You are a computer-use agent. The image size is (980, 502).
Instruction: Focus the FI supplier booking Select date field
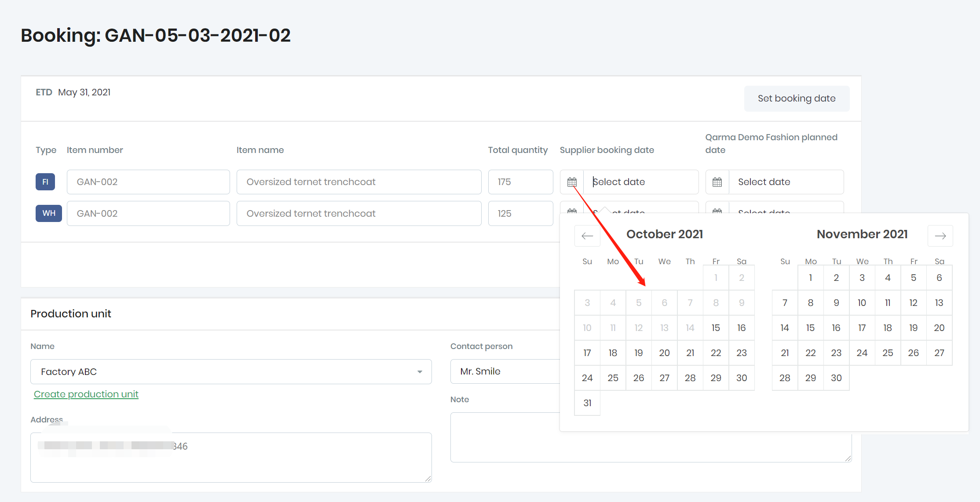pyautogui.click(x=640, y=182)
